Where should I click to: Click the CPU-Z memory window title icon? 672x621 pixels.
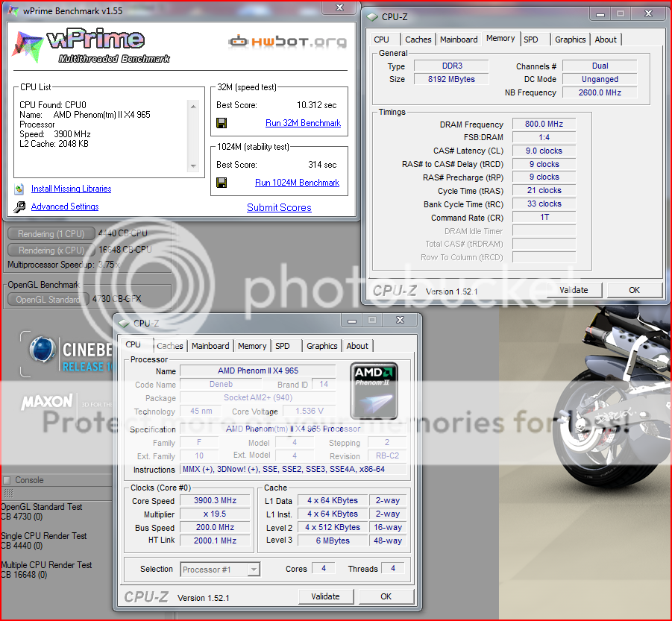372,17
